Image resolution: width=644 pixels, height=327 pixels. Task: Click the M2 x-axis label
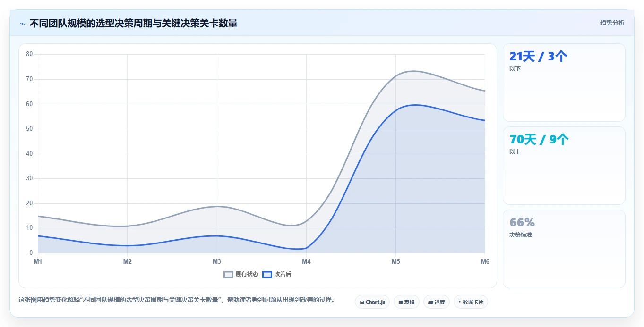point(127,261)
